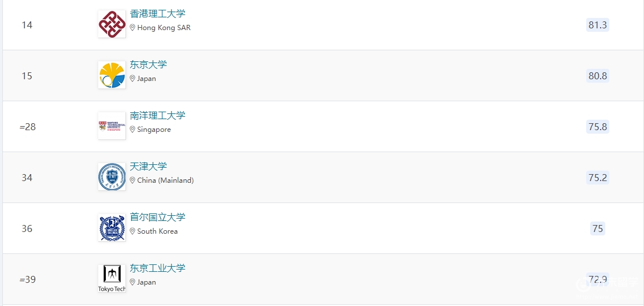Open the 东京工业大学 university link
Screen dimensions: 644x306
(158, 268)
